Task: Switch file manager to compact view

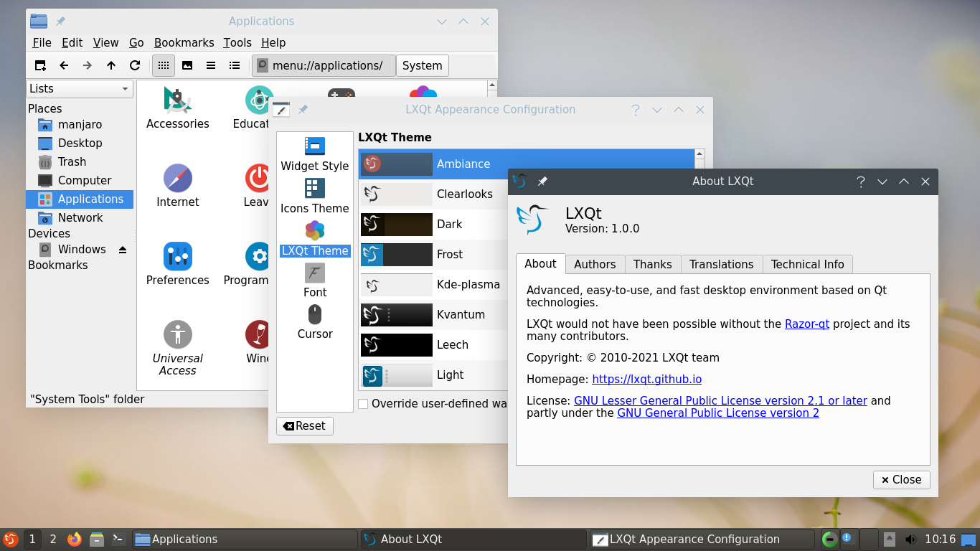Action: coord(211,65)
